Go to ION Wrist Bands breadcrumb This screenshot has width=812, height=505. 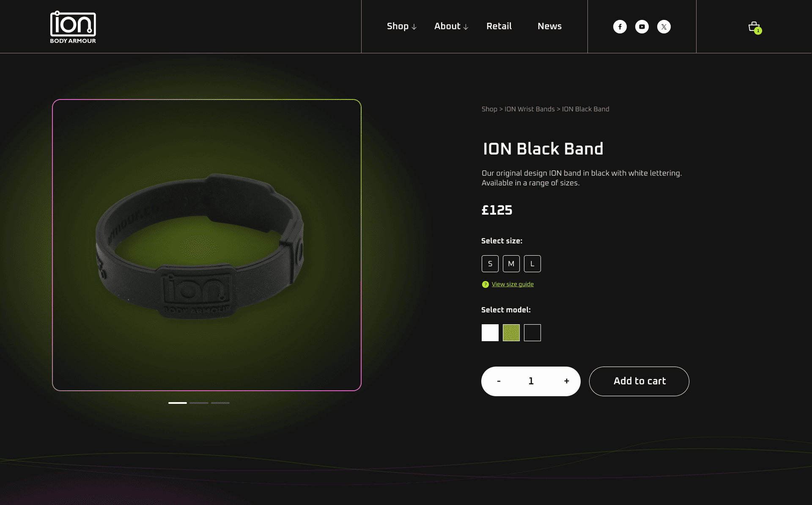(x=529, y=109)
